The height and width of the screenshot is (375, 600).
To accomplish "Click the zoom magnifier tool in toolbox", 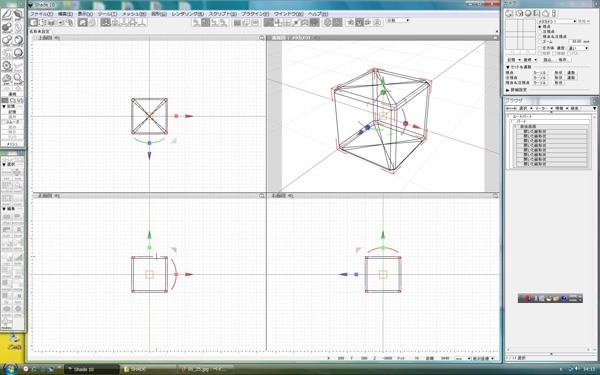I will click(18, 78).
